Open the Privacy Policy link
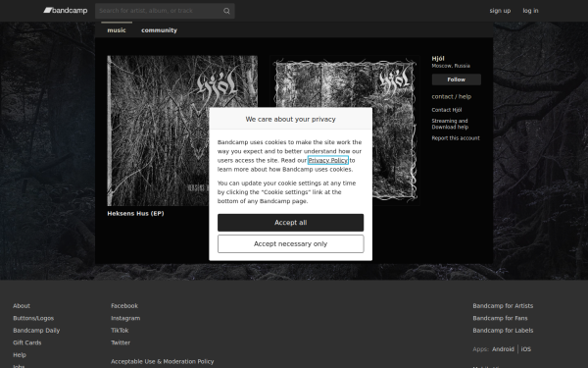Screen dimensions: 588x368 click(328, 160)
